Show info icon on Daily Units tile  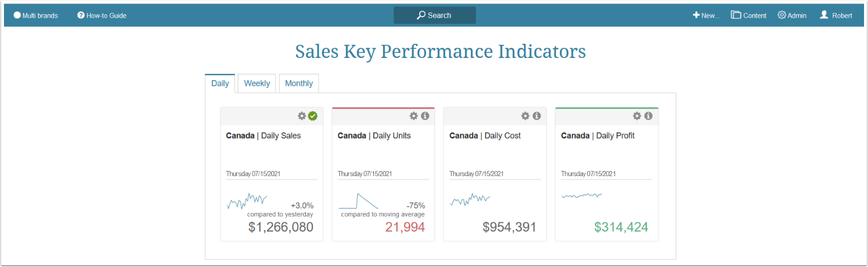coord(425,116)
